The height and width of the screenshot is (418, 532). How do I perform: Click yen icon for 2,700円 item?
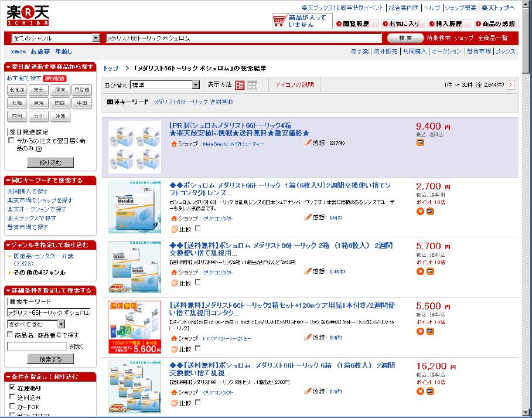click(420, 212)
